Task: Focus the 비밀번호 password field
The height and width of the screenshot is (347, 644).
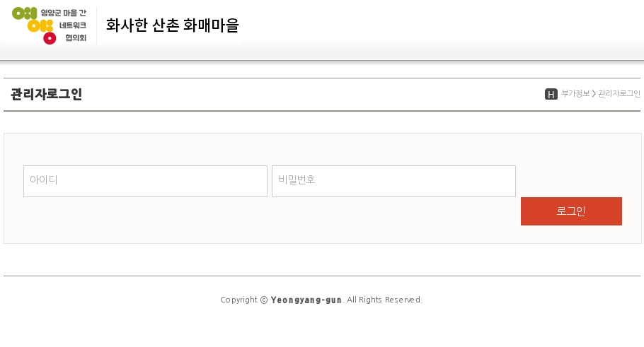Action: pos(393,181)
